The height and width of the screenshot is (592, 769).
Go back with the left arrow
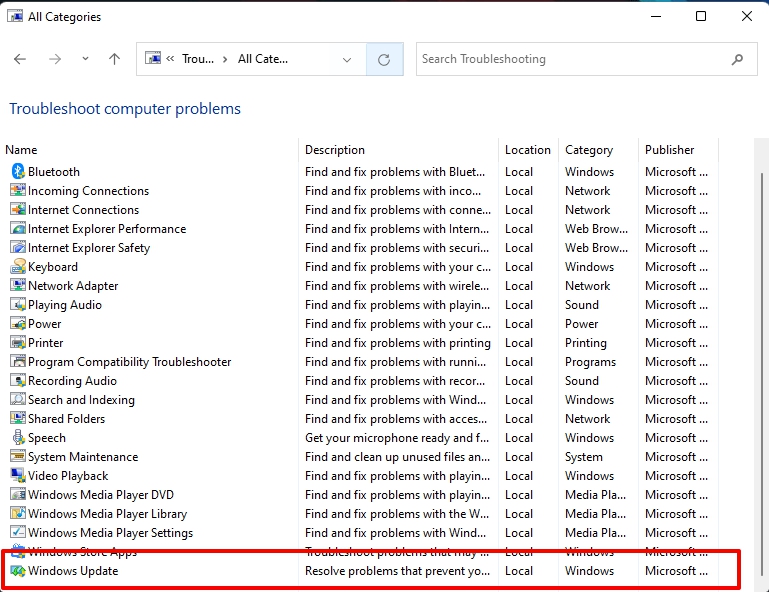pos(20,59)
